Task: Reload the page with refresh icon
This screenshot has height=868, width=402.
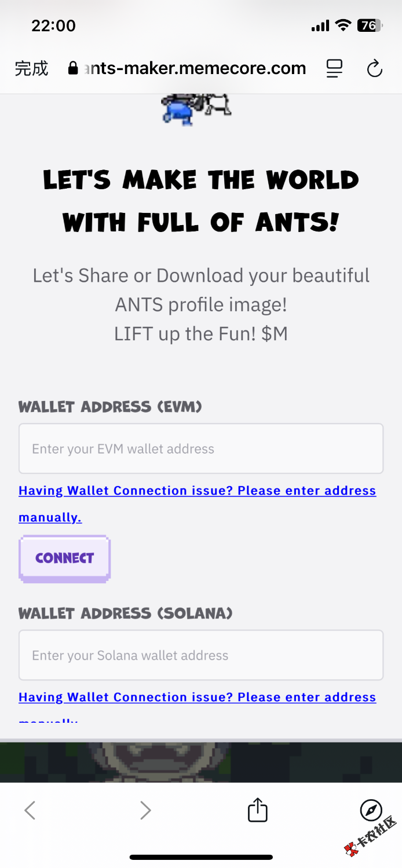Action: pos(375,68)
